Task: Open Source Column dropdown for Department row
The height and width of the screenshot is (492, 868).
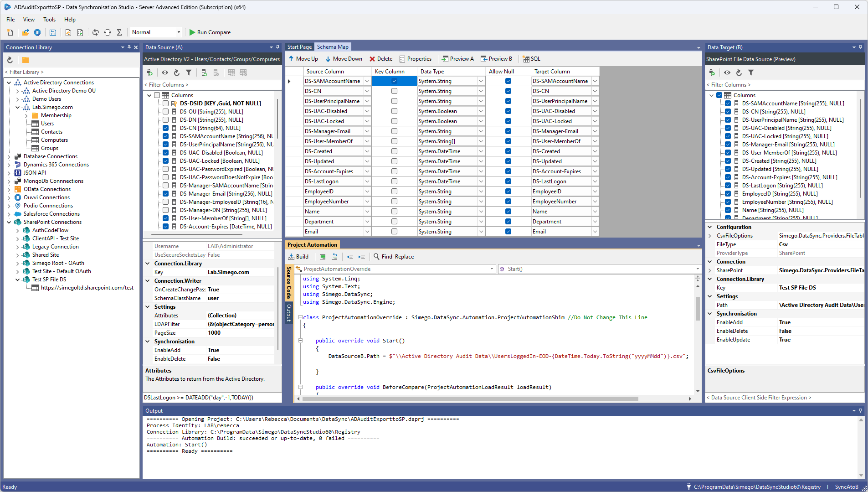Action: (x=367, y=222)
